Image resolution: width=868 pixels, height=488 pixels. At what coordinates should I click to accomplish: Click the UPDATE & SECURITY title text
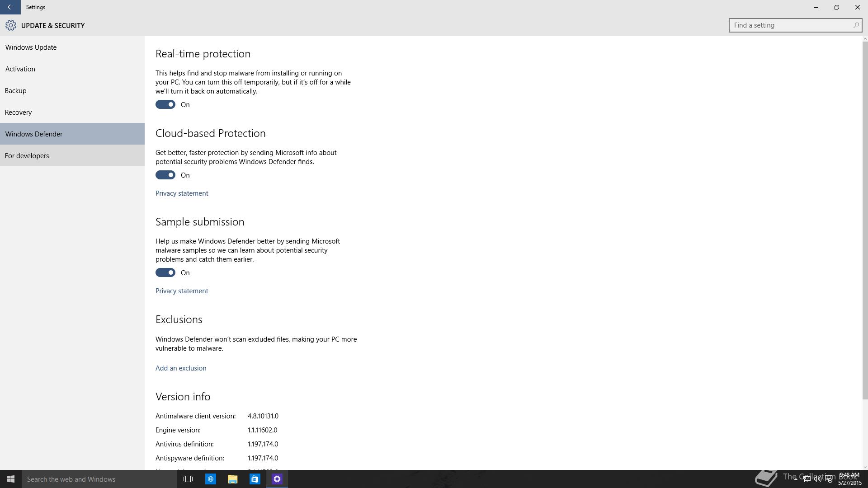click(53, 25)
